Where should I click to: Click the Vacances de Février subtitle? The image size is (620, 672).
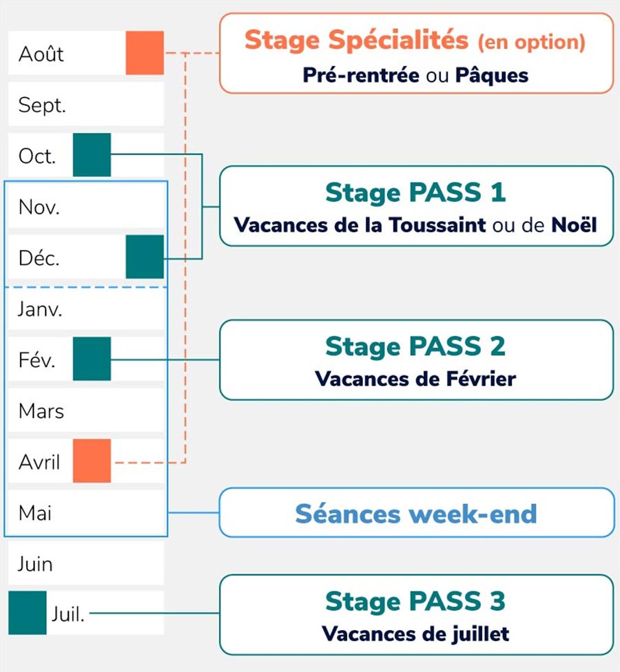(x=415, y=379)
